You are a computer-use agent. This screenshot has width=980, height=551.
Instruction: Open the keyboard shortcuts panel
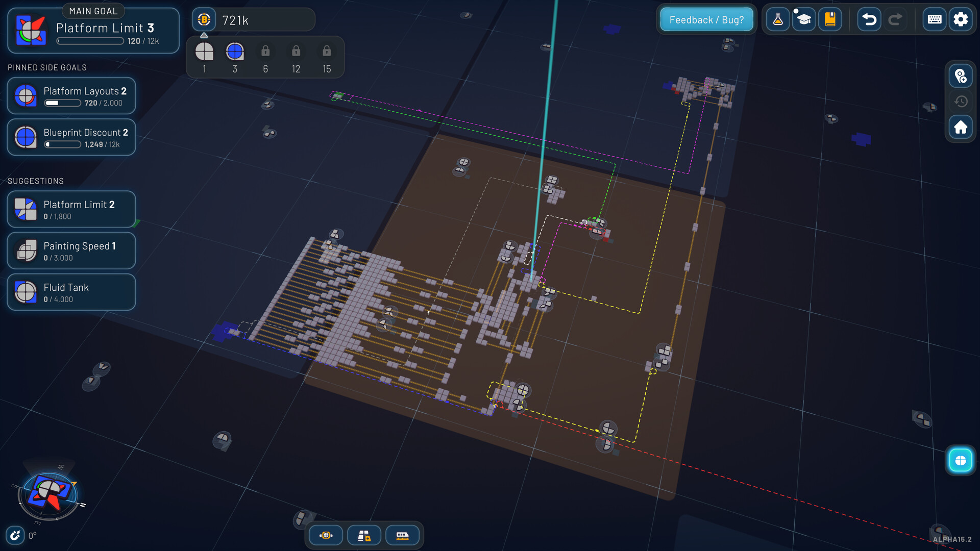pyautogui.click(x=934, y=19)
